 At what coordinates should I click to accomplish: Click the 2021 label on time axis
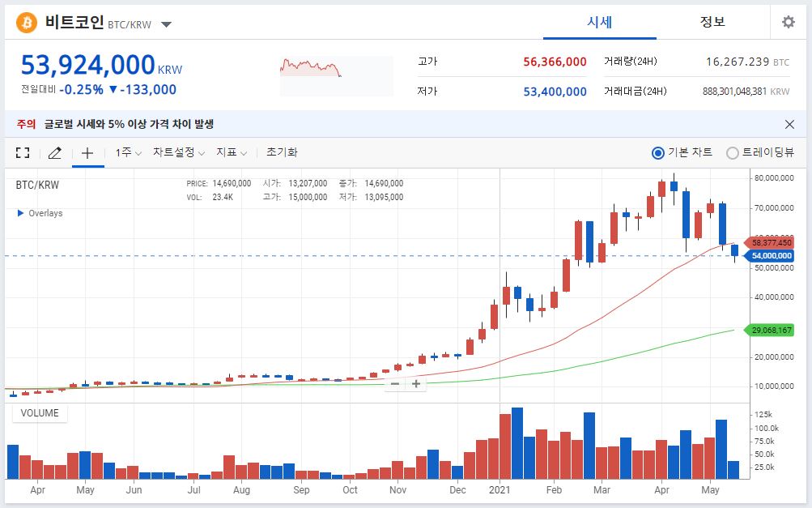(x=500, y=490)
